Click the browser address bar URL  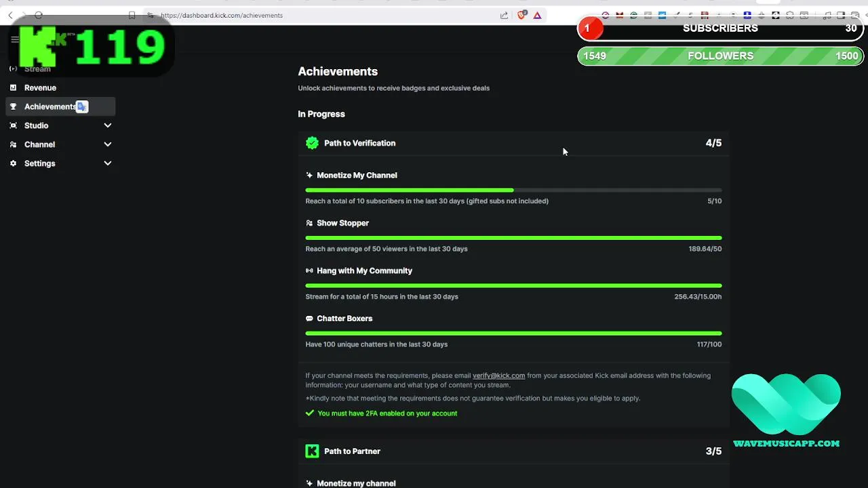click(x=222, y=15)
